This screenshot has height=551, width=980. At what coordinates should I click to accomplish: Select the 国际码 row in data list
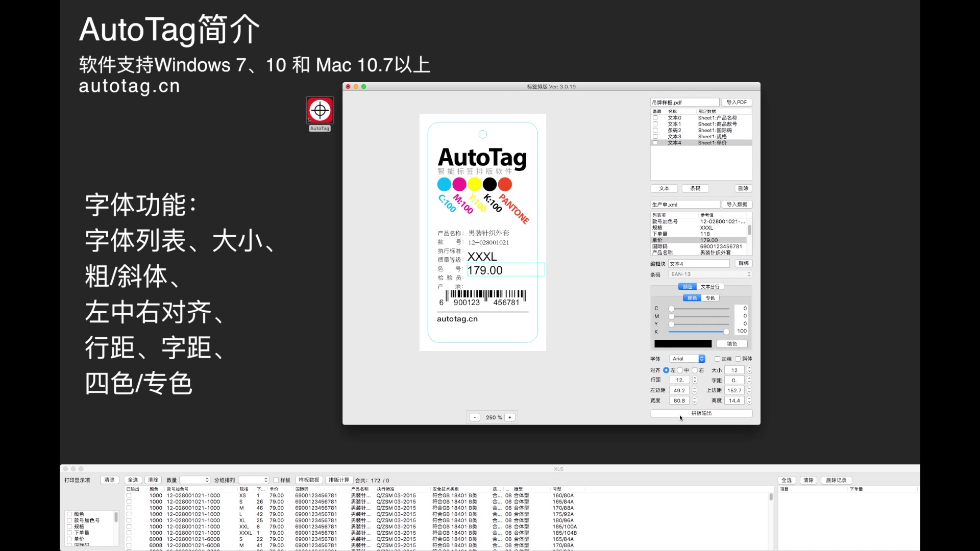[699, 246]
